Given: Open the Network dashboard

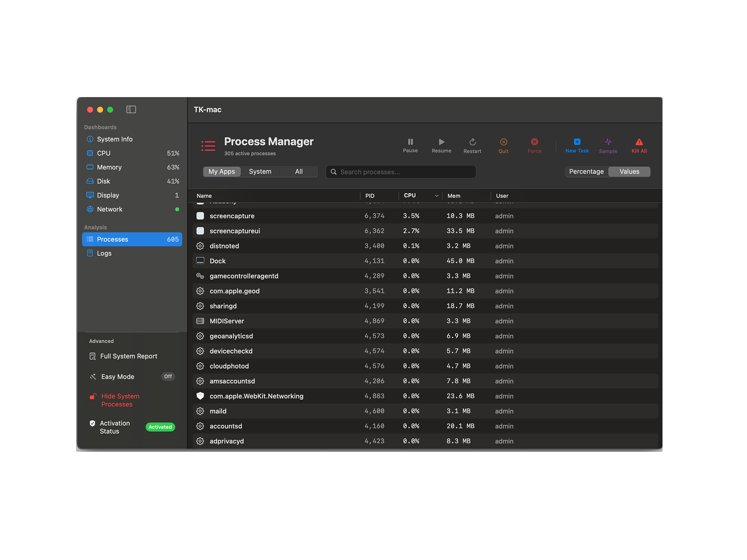Looking at the screenshot, I should point(132,209).
